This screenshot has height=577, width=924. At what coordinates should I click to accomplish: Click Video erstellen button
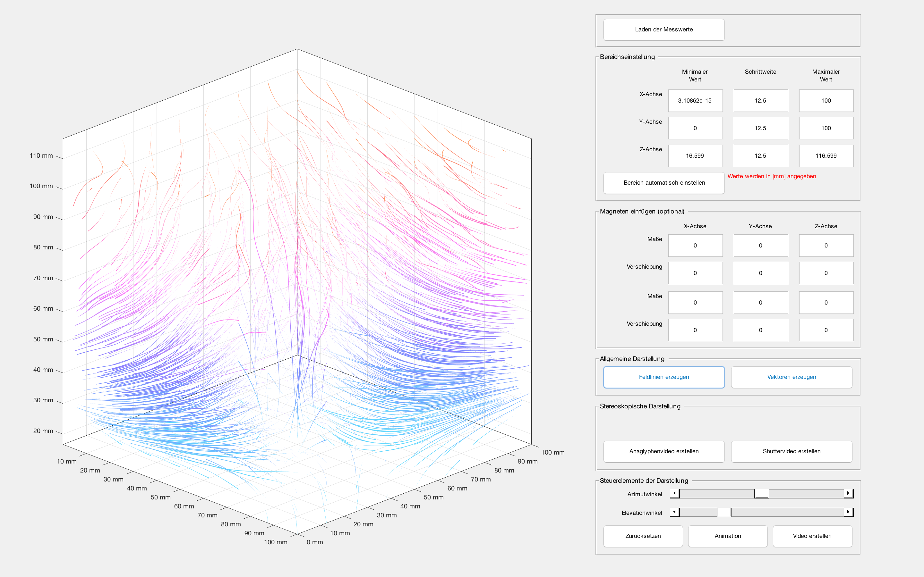[x=812, y=536]
